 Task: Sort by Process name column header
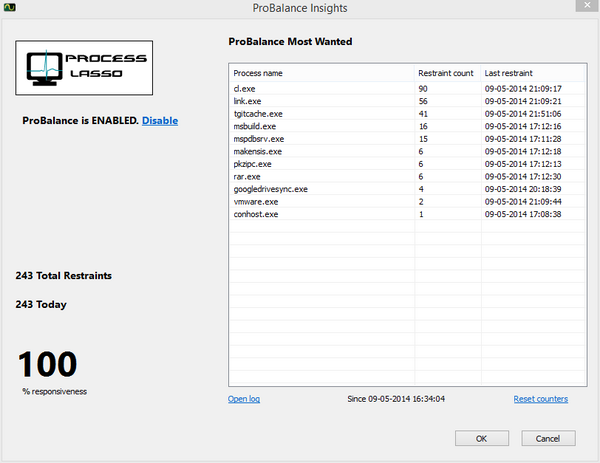321,73
